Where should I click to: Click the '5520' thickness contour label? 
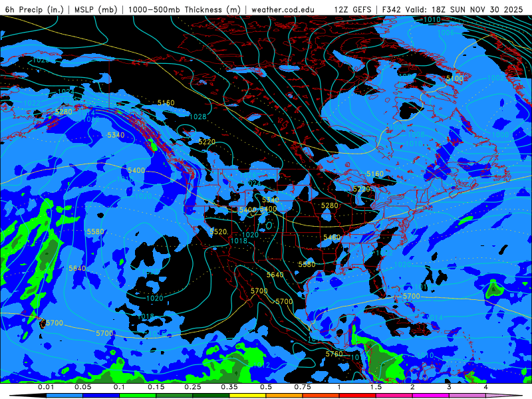point(218,231)
